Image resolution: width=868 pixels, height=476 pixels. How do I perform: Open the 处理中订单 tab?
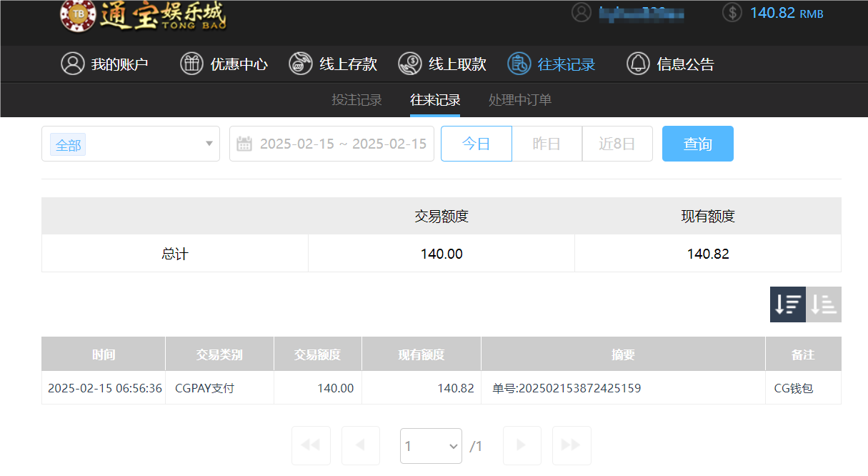(519, 100)
